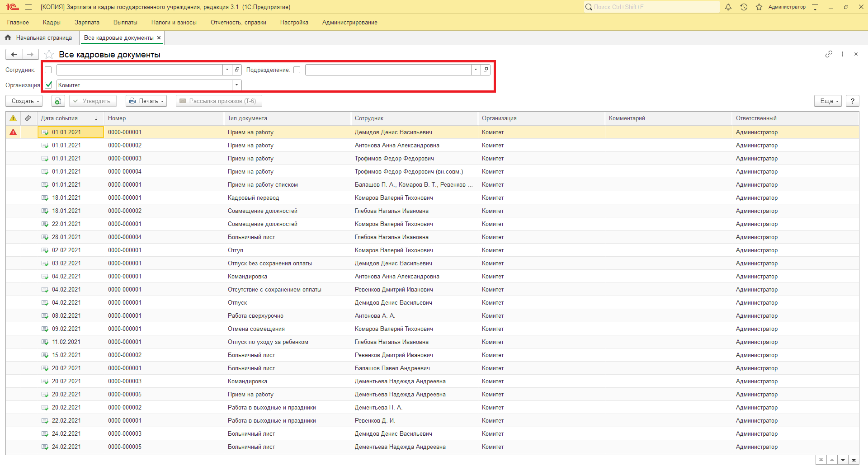Open Подразделение field selection form icon
The image size is (868, 466).
[486, 70]
